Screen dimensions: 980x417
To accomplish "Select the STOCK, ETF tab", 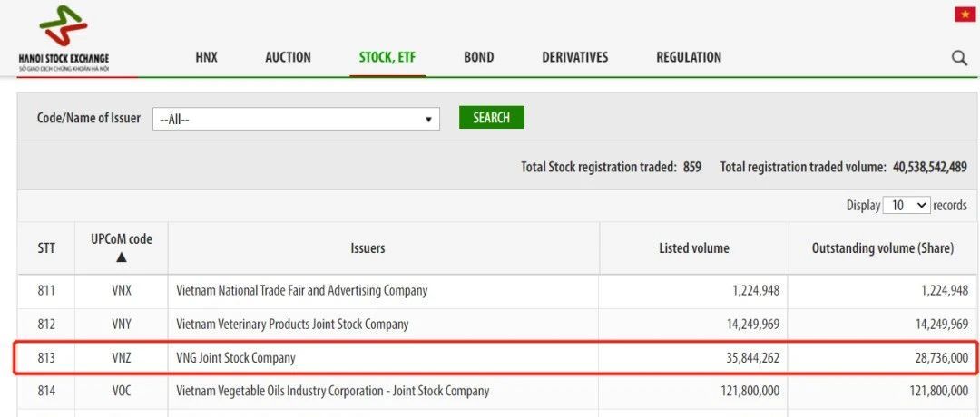I will (x=387, y=57).
